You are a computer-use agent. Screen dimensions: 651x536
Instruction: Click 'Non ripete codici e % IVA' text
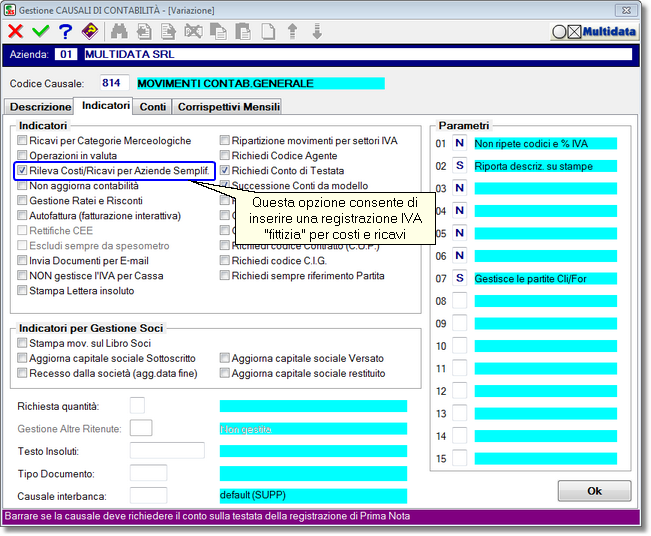(x=531, y=144)
